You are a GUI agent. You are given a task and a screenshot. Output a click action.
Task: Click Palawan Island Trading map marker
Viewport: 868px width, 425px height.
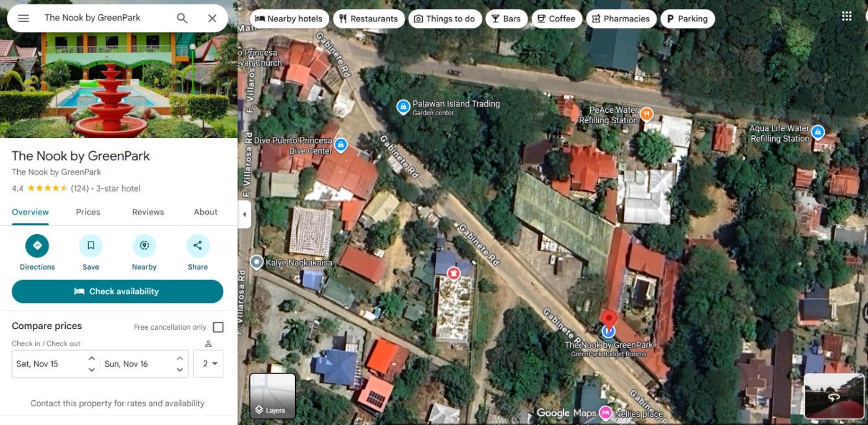(x=403, y=107)
